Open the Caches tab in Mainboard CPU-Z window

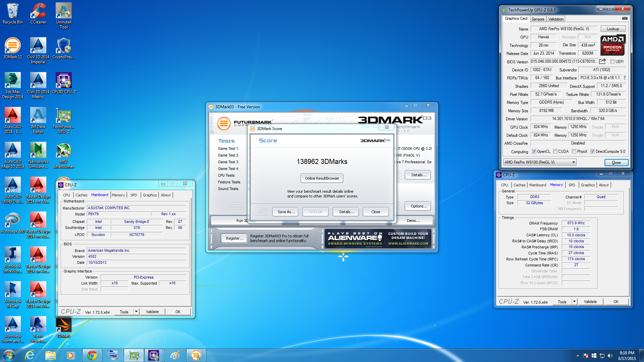click(x=81, y=195)
